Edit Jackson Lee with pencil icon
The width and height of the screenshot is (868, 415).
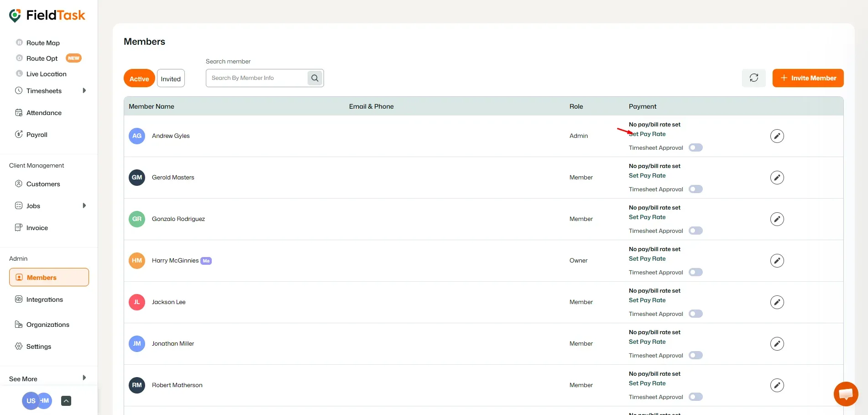pyautogui.click(x=777, y=302)
